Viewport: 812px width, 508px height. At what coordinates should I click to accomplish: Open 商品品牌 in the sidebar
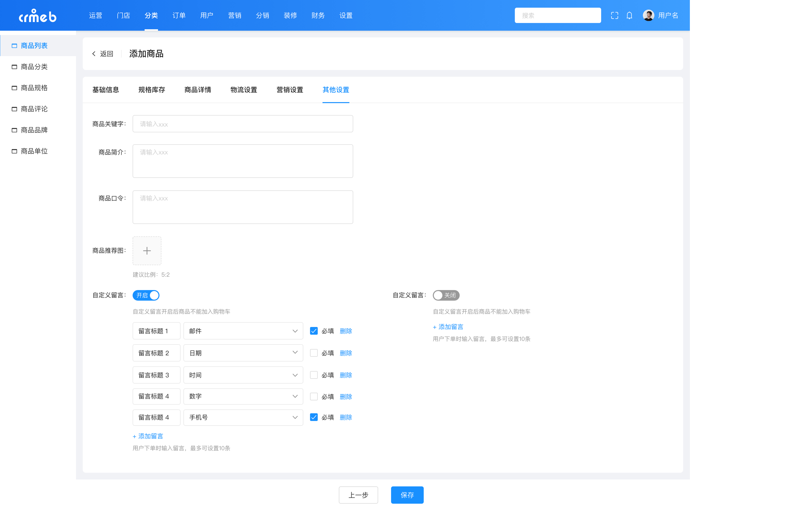pos(34,130)
